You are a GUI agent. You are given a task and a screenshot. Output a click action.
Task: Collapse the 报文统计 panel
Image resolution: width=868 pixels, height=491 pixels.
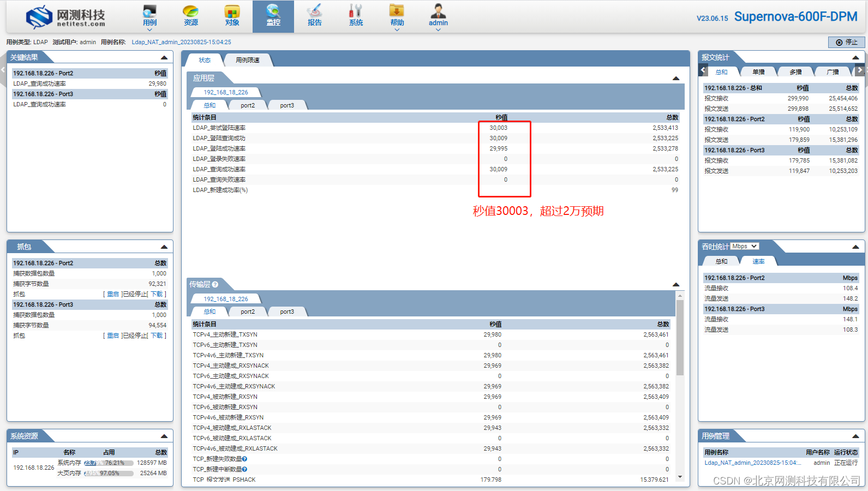[855, 57]
